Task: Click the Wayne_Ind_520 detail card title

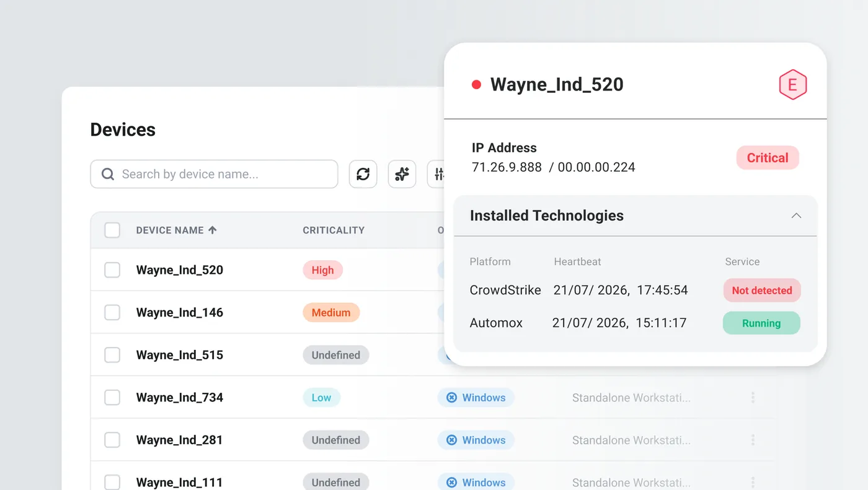Action: pos(557,84)
